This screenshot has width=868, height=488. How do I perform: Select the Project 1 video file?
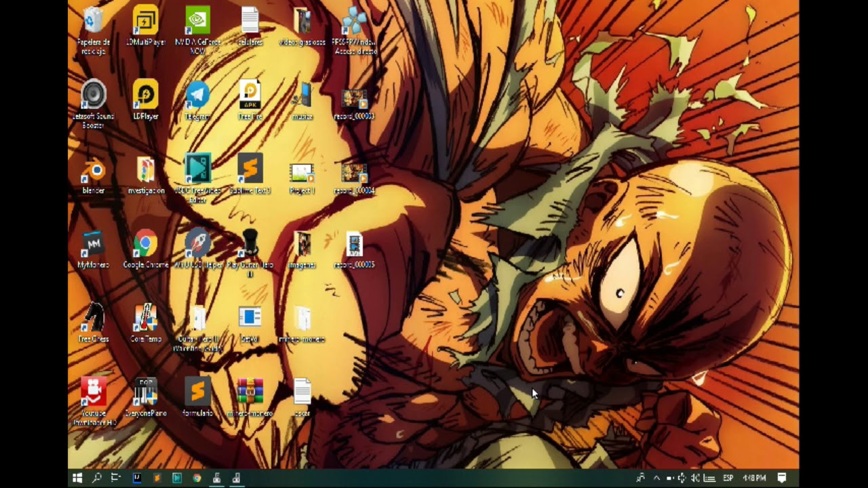click(302, 178)
